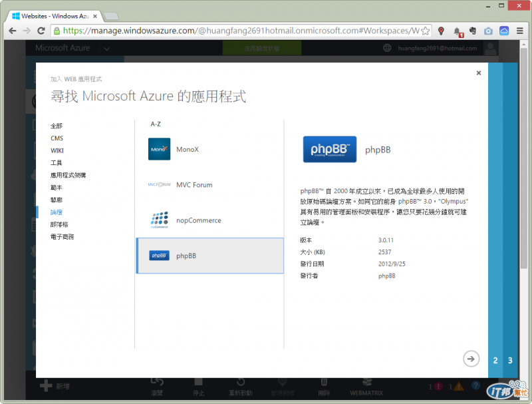The image size is (532, 404).
Task: Select the 範本 category
Action: (57, 188)
